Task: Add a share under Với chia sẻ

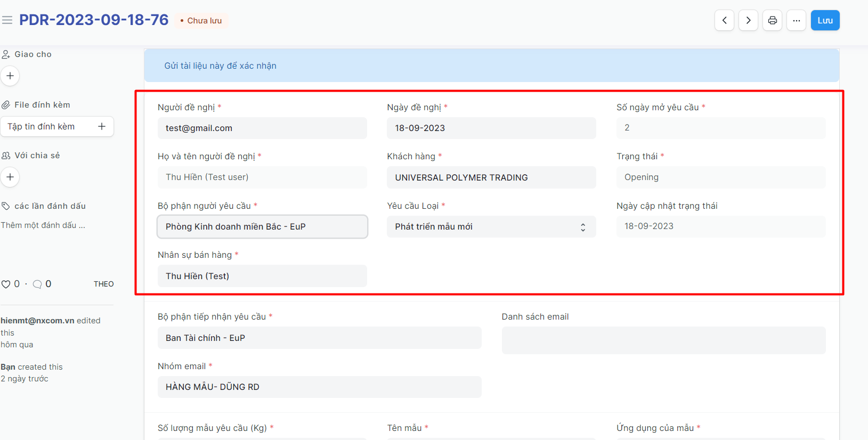Action: tap(10, 177)
